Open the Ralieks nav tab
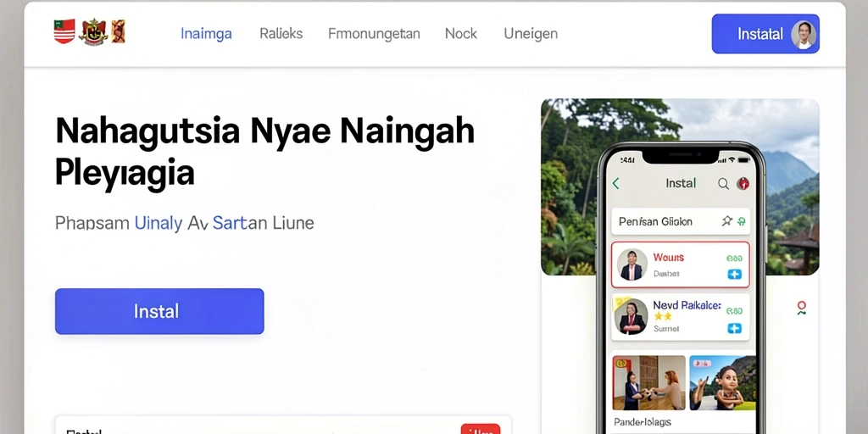The width and height of the screenshot is (868, 434). [281, 34]
